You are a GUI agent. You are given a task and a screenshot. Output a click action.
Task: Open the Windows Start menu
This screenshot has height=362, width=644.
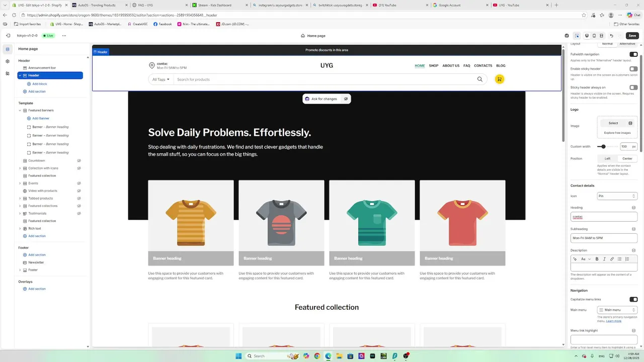click(238, 356)
